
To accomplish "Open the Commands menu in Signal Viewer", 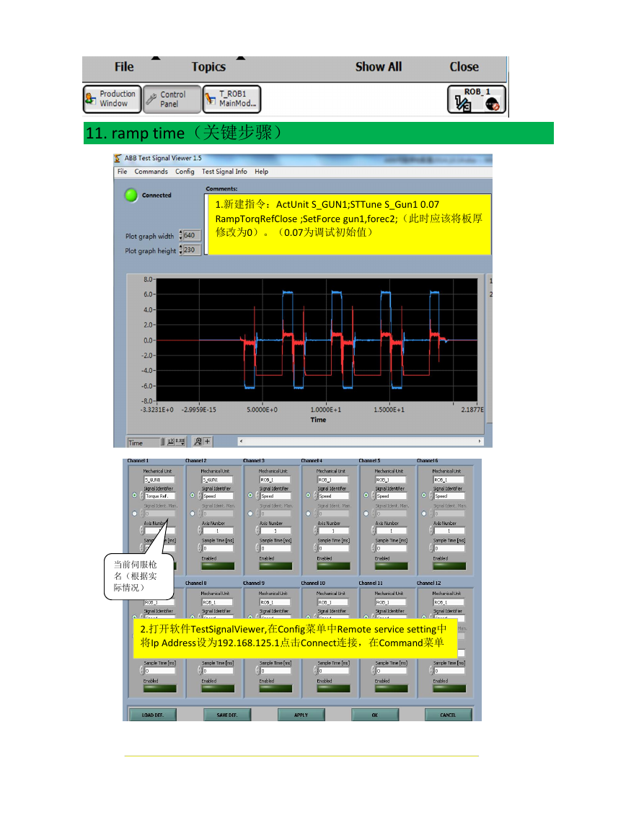I will pyautogui.click(x=151, y=172).
